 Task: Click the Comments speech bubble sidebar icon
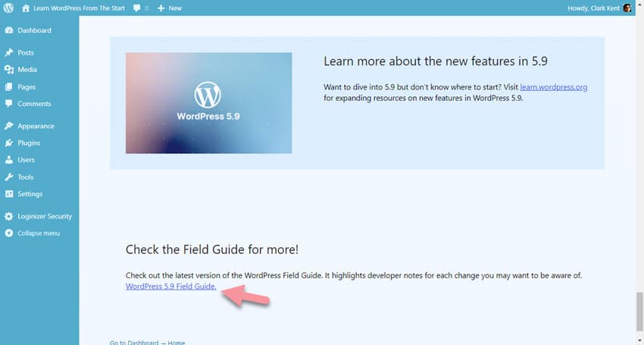point(9,104)
